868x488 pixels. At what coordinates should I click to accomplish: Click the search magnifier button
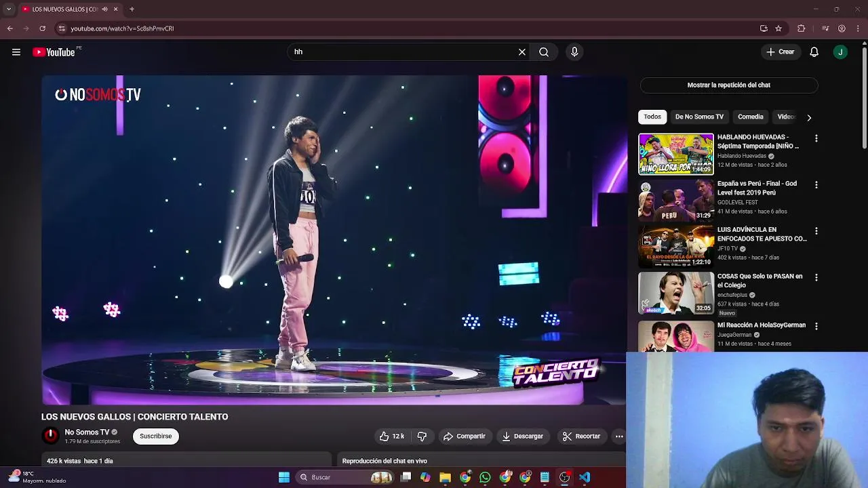[x=544, y=52]
